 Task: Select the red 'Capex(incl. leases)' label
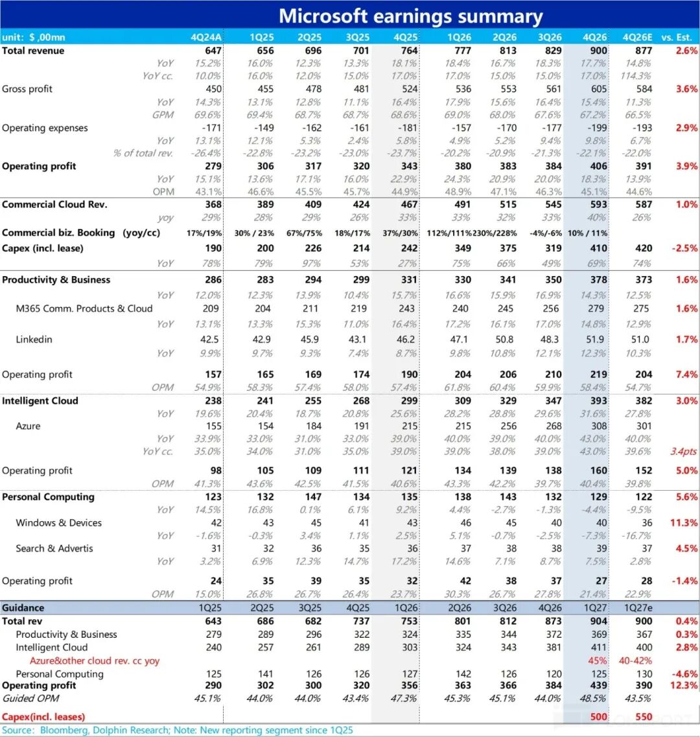[x=43, y=717]
